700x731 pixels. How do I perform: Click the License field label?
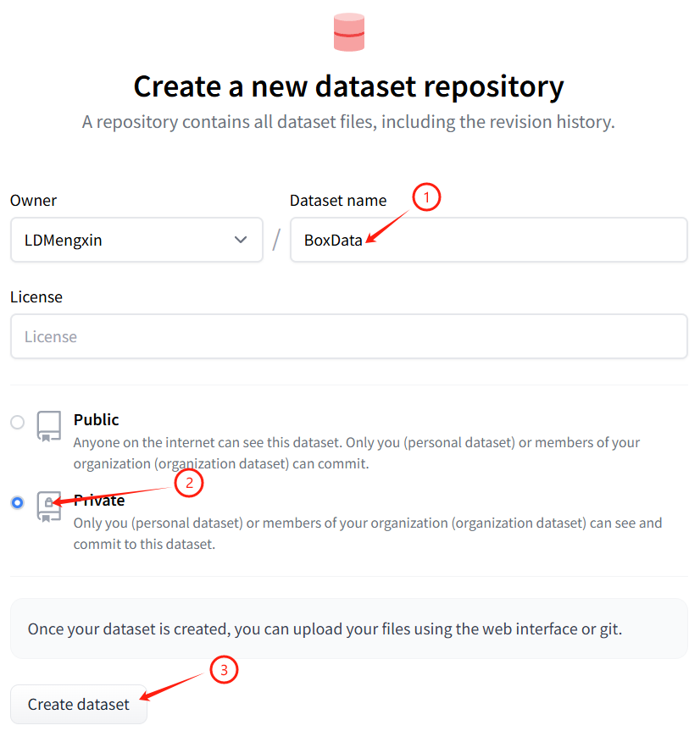pos(36,297)
